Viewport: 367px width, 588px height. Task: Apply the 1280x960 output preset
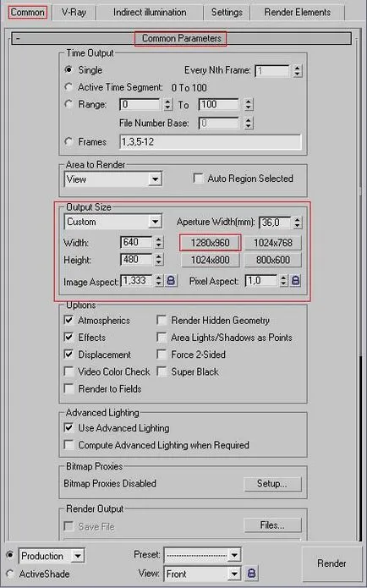pyautogui.click(x=210, y=243)
